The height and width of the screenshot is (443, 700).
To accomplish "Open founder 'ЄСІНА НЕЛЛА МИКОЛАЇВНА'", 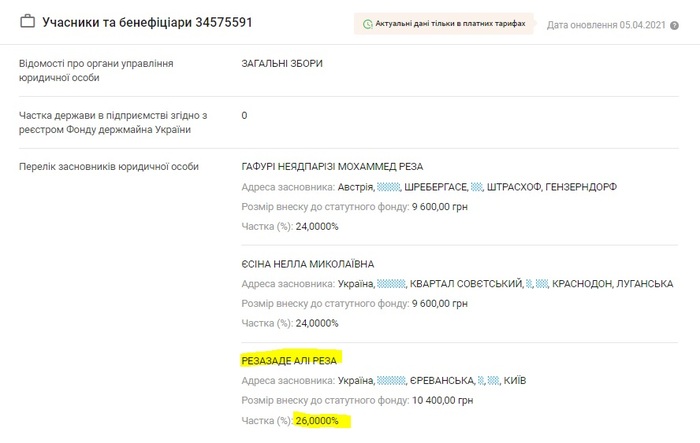I will click(x=308, y=264).
